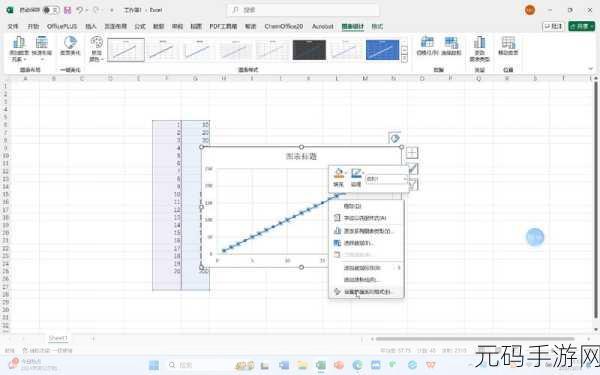Open PowerPoint from the taskbar
Image resolution: width=600 pixels, height=375 pixels.
point(339,365)
